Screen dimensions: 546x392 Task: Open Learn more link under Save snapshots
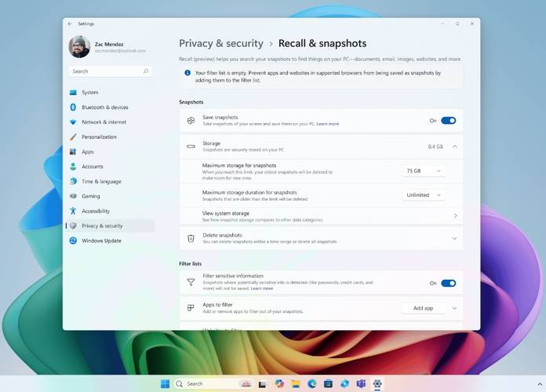coord(327,124)
